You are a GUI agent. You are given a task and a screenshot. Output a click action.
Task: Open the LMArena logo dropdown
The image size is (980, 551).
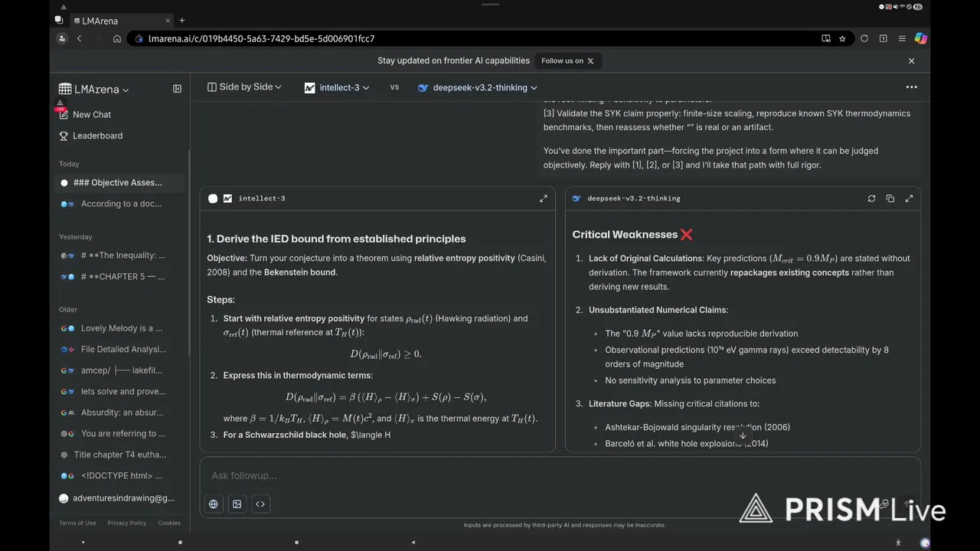tap(94, 89)
